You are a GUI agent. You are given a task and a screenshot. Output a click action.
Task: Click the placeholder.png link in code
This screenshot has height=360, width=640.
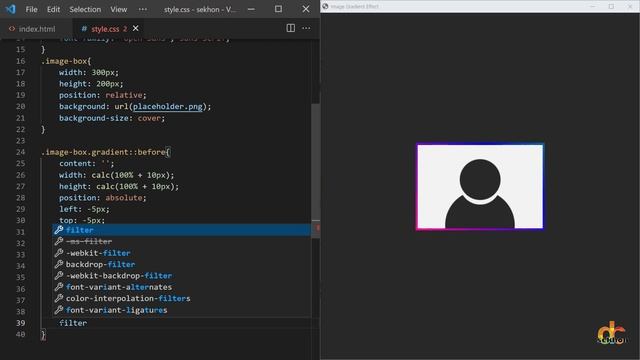(x=168, y=107)
